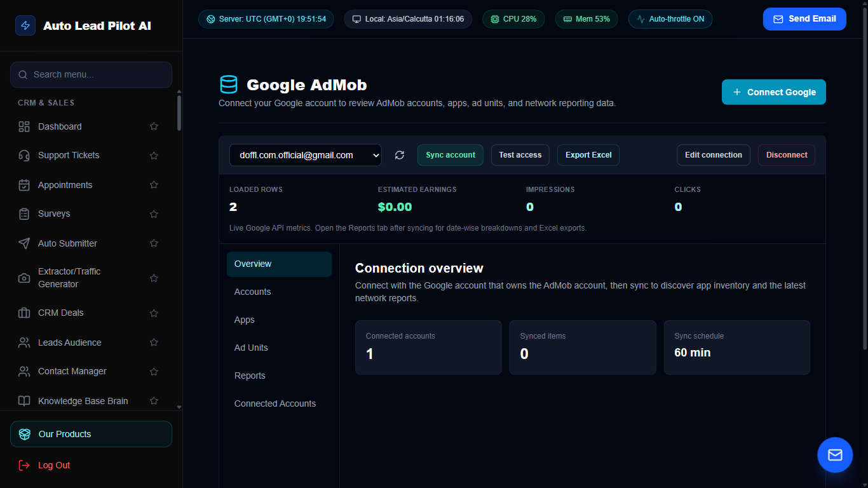Click the Leads Audience people icon
The width and height of the screenshot is (868, 488).
[x=24, y=342]
